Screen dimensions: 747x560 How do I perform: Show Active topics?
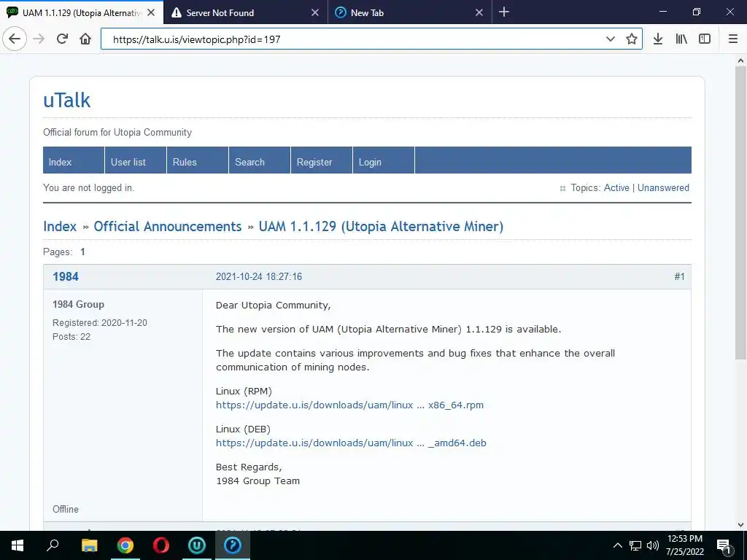tap(616, 187)
